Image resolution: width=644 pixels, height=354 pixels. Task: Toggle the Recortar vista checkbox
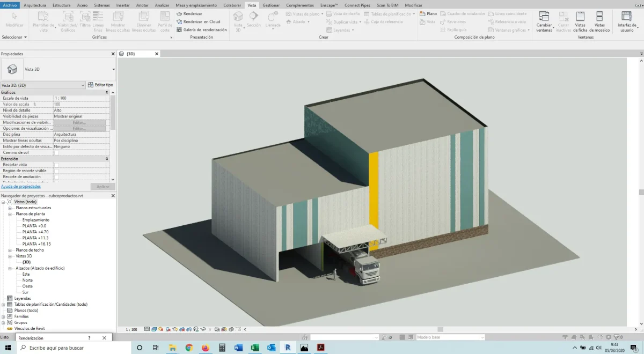(x=56, y=165)
